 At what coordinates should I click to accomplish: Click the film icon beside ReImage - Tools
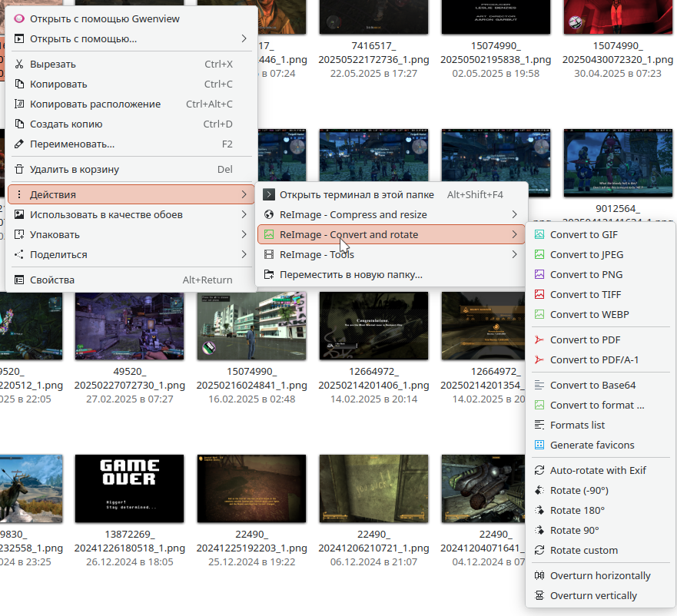(x=269, y=255)
